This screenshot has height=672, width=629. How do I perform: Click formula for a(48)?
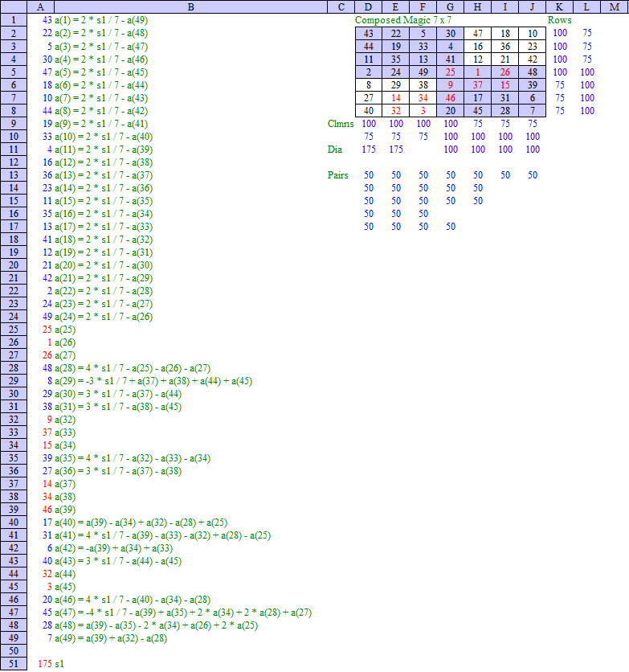pos(156,625)
